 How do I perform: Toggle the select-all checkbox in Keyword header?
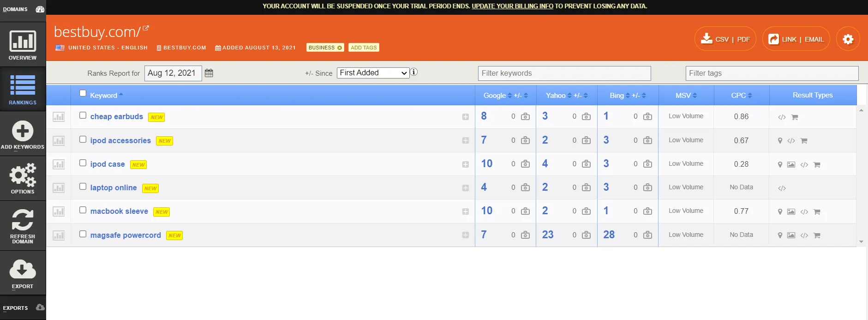83,93
